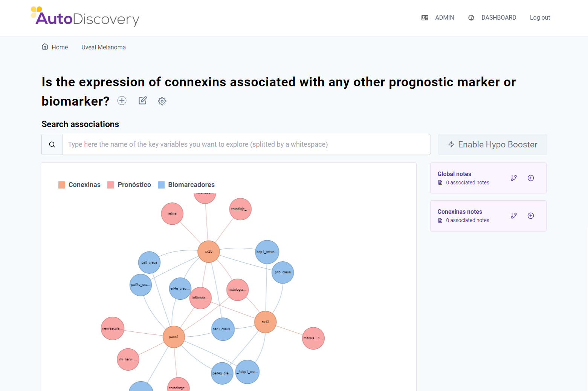Viewport: 588px width, 391px height.
Task: Open settings gear next to question title
Action: (162, 101)
